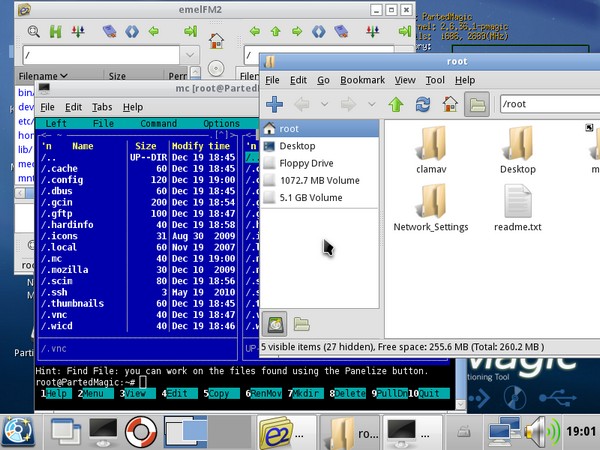Click the volume speaker icon in system tray
This screenshot has height=450, width=600.
pos(541,432)
